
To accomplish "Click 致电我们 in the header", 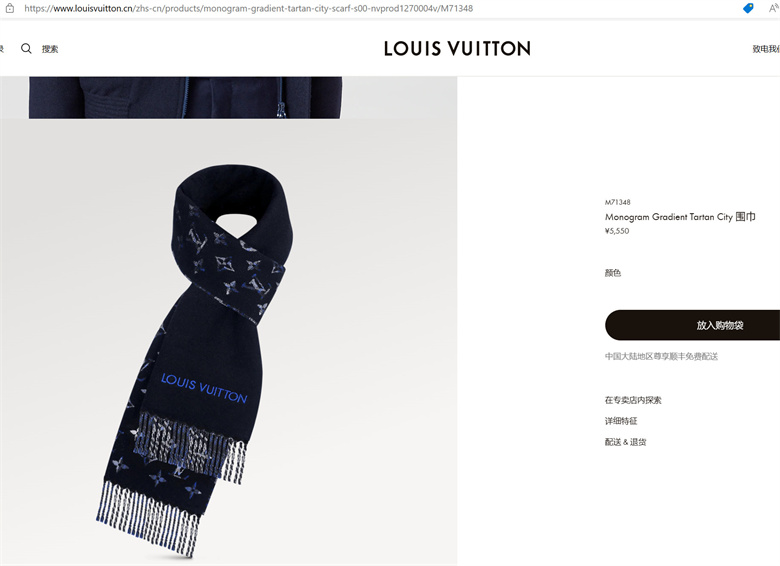I will click(x=766, y=49).
